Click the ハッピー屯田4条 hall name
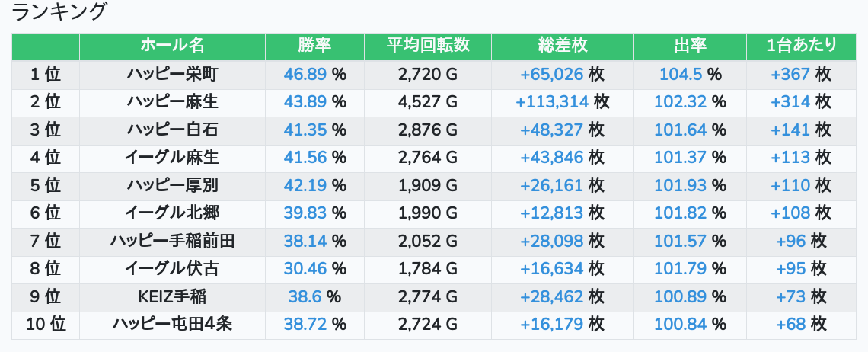 [x=172, y=325]
